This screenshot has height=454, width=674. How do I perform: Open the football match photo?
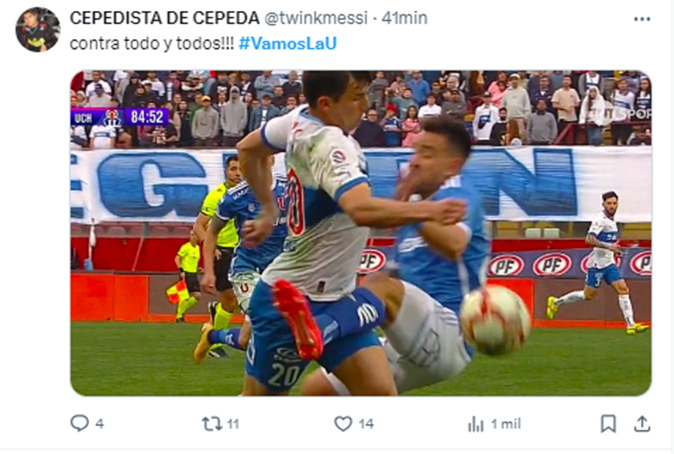point(361,233)
